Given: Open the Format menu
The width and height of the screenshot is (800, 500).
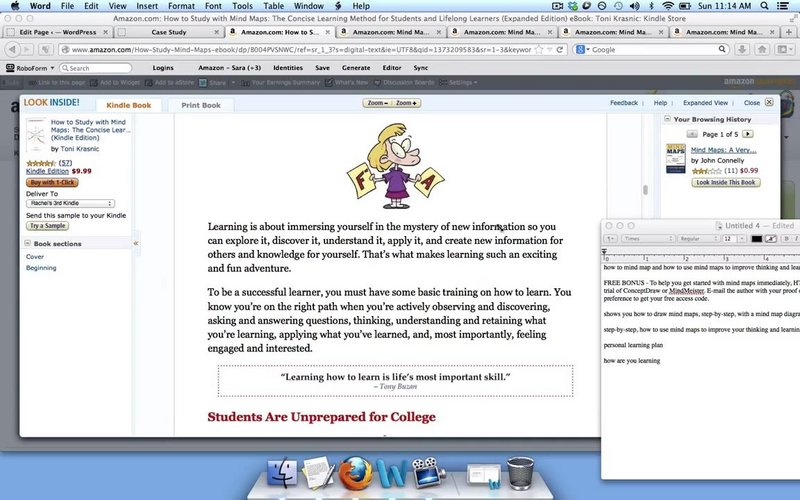Looking at the screenshot, I should [x=181, y=6].
